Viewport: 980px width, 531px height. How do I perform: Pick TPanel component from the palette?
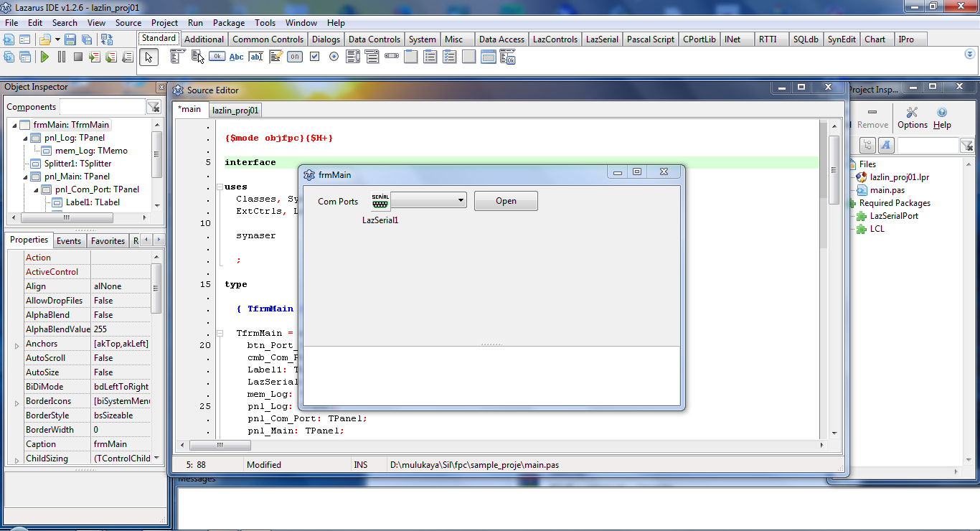pos(469,57)
